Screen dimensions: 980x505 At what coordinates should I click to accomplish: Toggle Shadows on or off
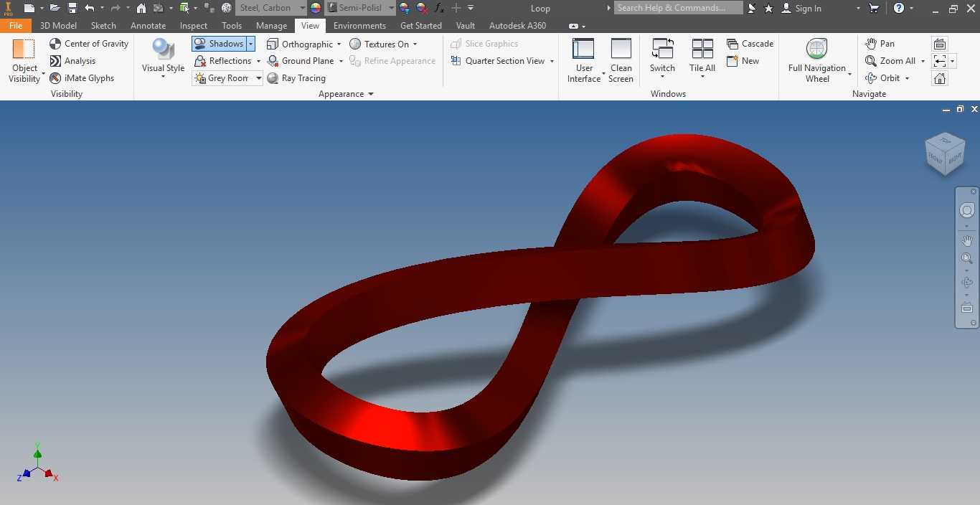point(219,44)
